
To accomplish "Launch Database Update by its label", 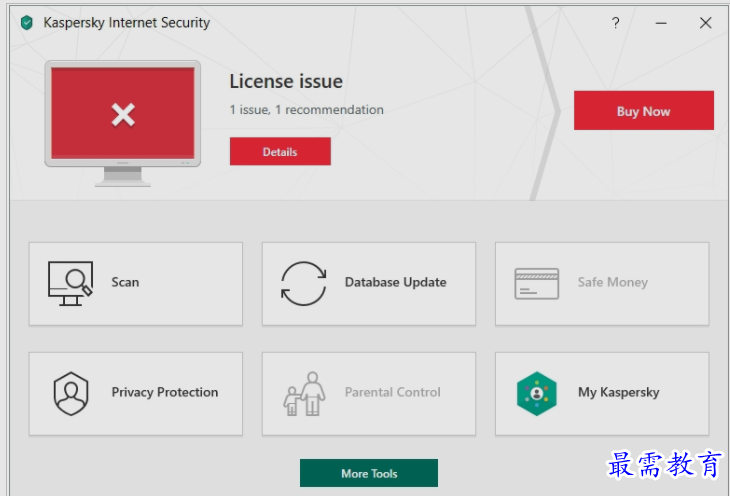I will point(396,282).
